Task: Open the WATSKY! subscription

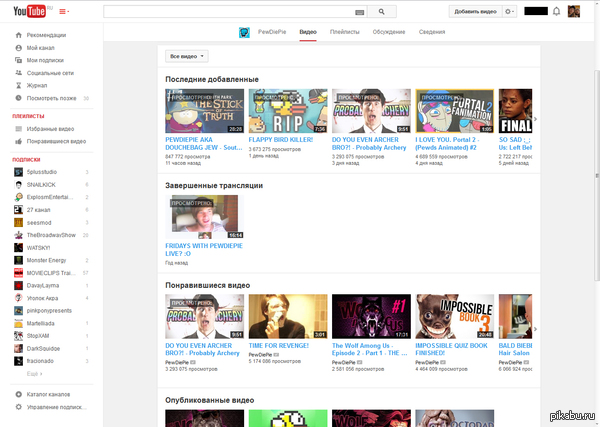Action: click(38, 248)
